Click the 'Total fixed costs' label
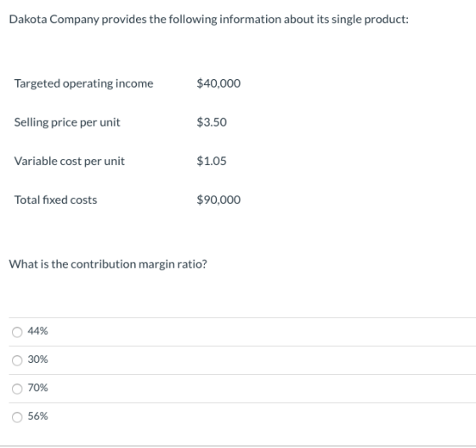 [55, 200]
